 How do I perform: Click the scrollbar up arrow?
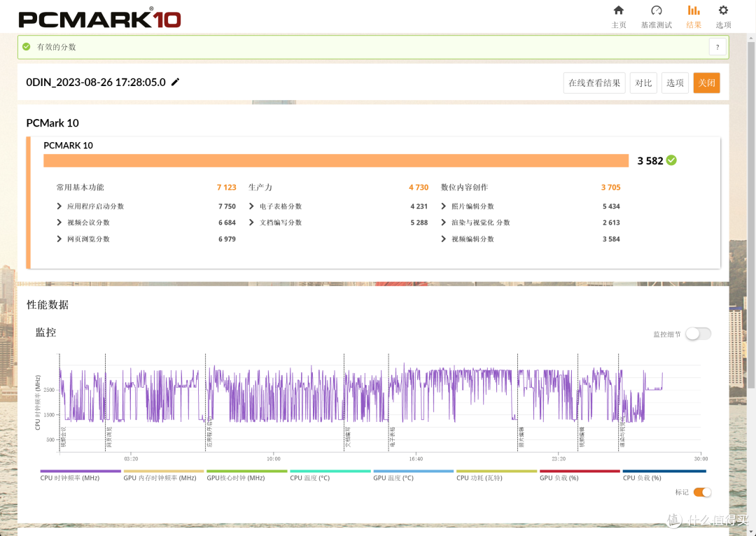(751, 37)
